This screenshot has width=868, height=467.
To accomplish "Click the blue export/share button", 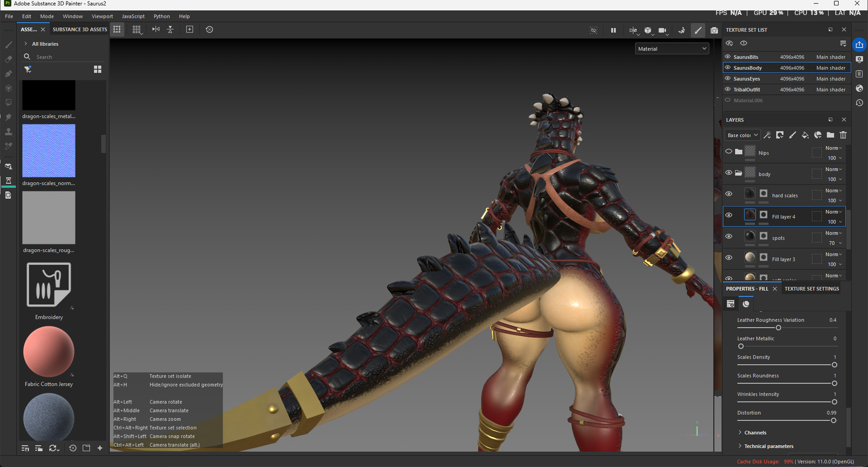I will coord(859,45).
